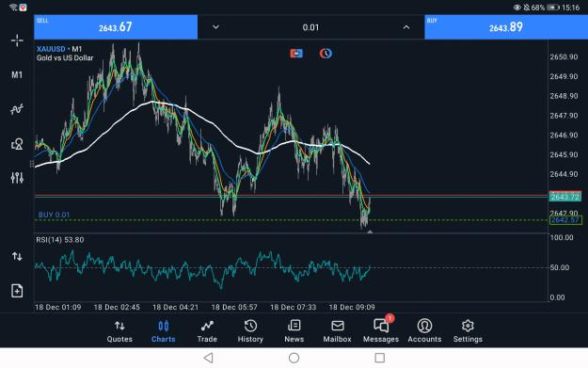The height and width of the screenshot is (368, 588).
Task: Tap the 2642.57 order price tag
Action: [565, 220]
